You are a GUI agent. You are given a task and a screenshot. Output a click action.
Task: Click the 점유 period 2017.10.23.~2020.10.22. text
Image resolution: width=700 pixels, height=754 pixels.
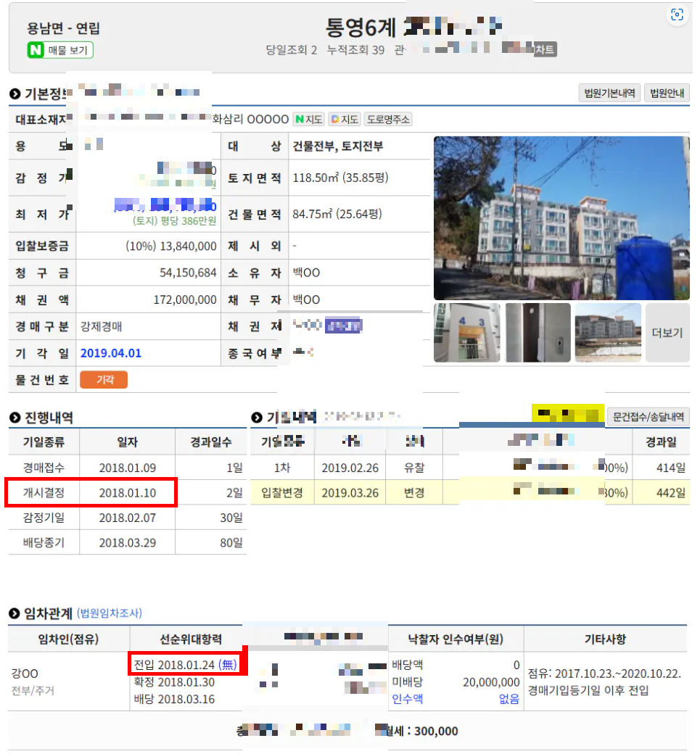pyautogui.click(x=605, y=674)
